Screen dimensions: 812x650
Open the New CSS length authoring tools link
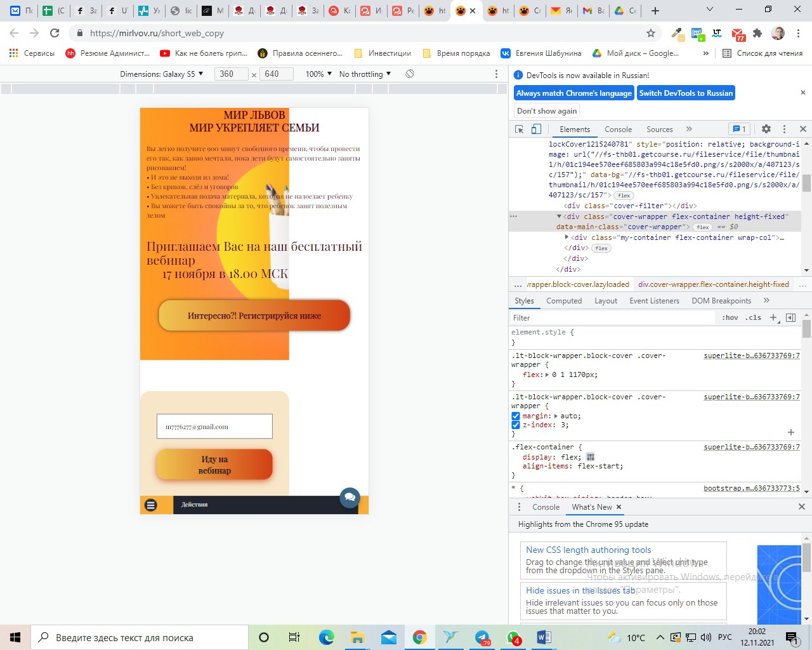click(x=589, y=550)
